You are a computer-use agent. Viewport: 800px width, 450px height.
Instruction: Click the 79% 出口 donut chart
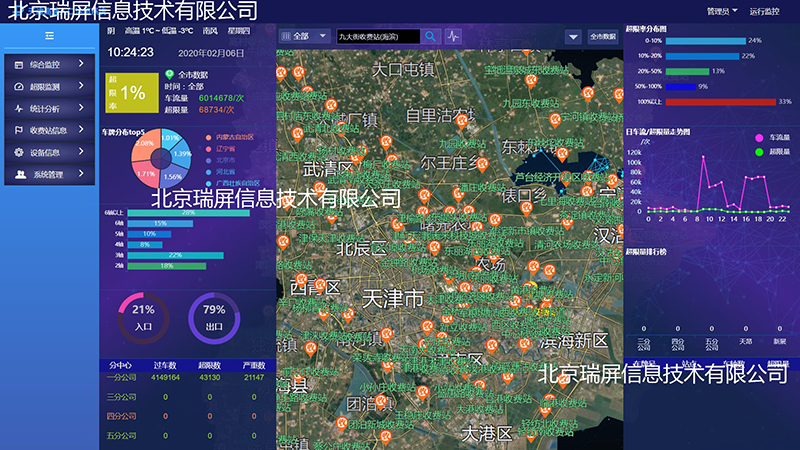pos(214,318)
